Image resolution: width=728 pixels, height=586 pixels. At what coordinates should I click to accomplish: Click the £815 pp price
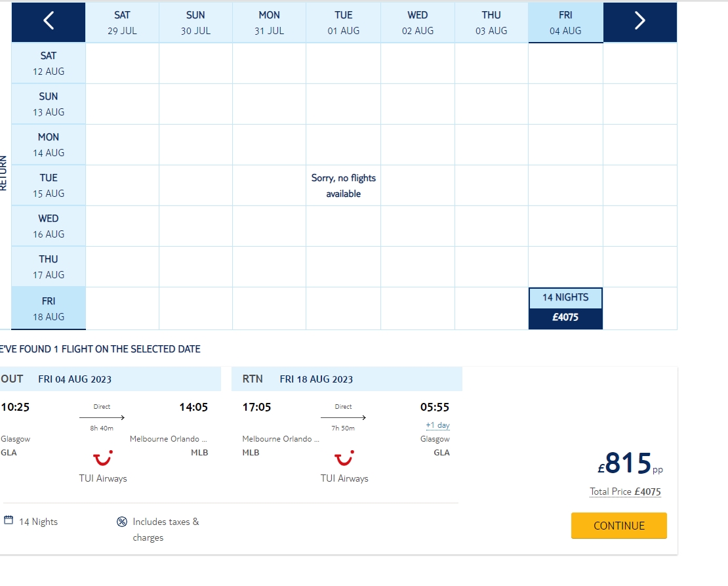[x=630, y=463]
